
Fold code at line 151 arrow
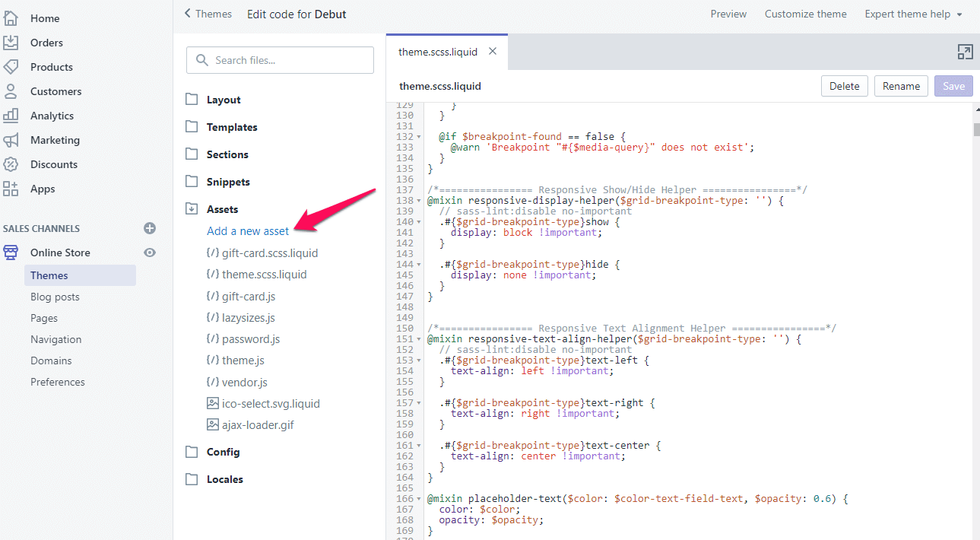419,339
